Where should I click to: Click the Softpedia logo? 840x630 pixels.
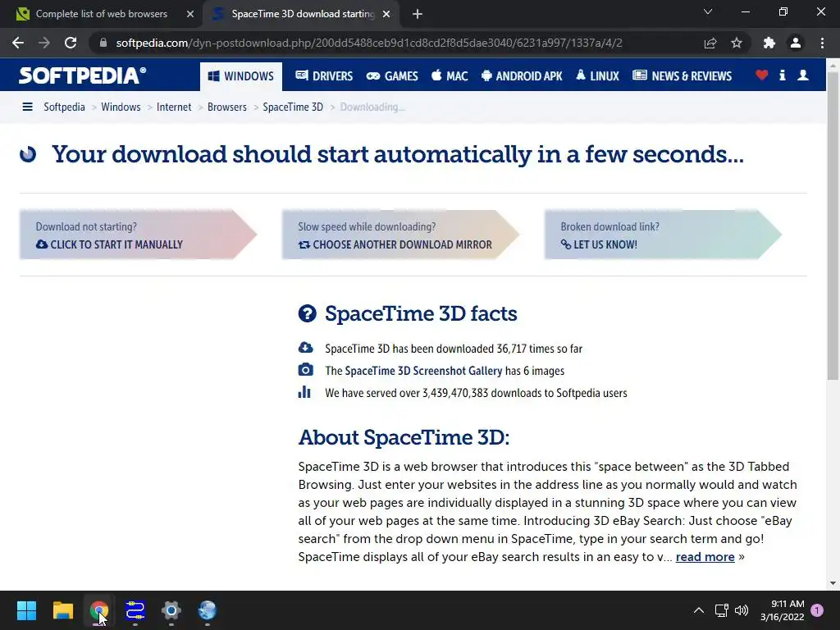pyautogui.click(x=82, y=75)
